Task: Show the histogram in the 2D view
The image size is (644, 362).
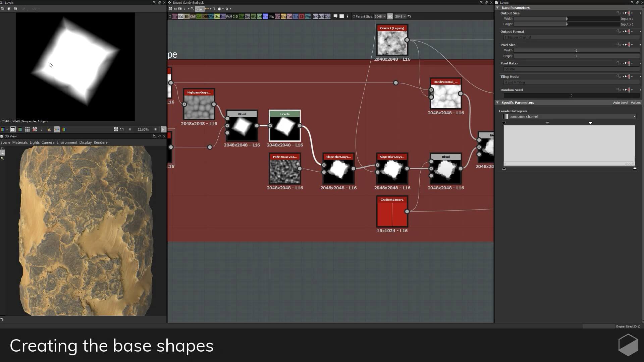Action: pos(49,129)
